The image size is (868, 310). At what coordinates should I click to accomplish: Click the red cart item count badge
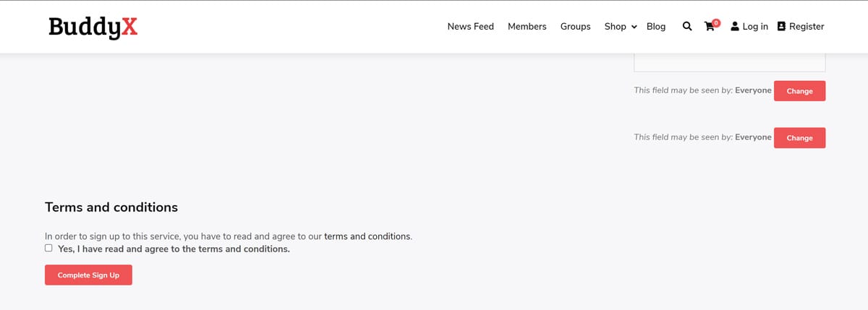coord(716,23)
